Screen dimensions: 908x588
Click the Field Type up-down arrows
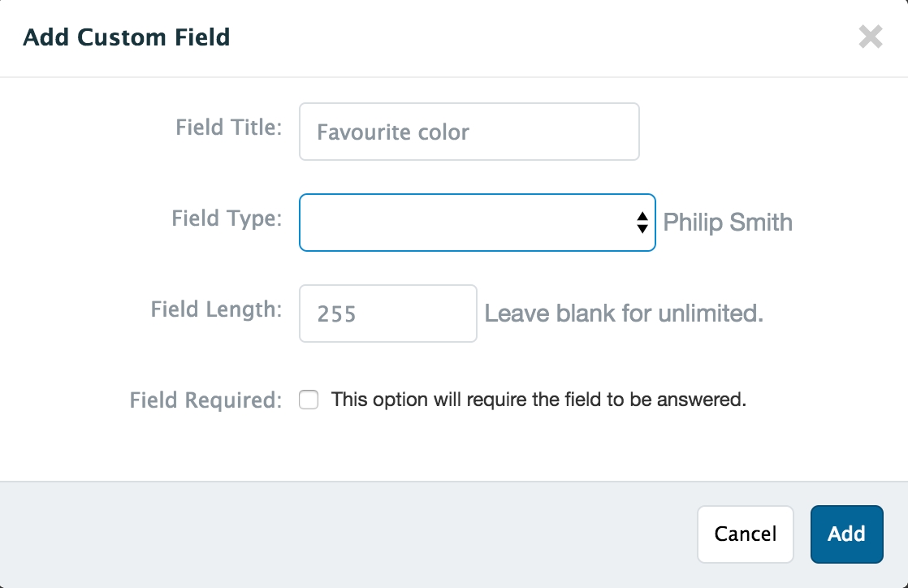[x=642, y=223]
